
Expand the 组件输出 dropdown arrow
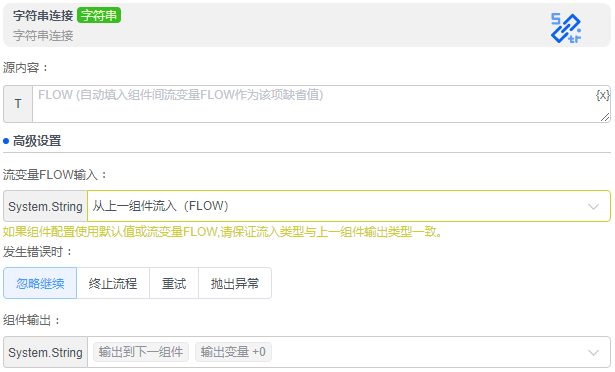click(x=593, y=352)
